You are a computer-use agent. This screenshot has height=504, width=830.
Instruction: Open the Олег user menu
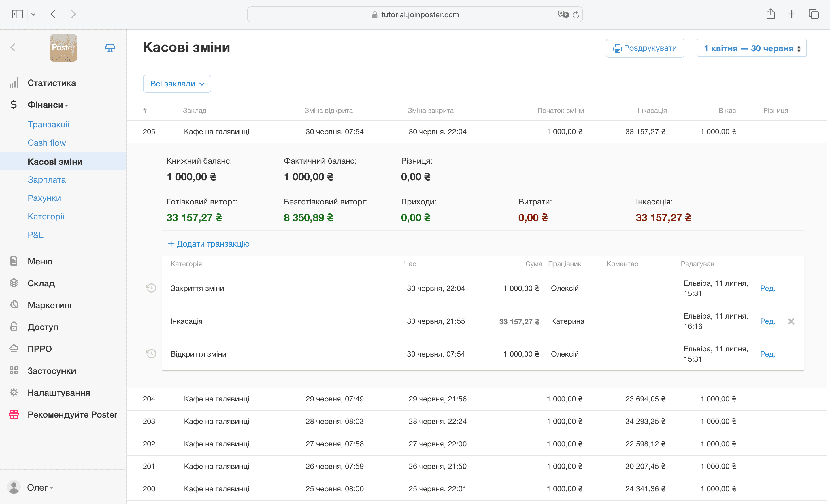tap(40, 488)
